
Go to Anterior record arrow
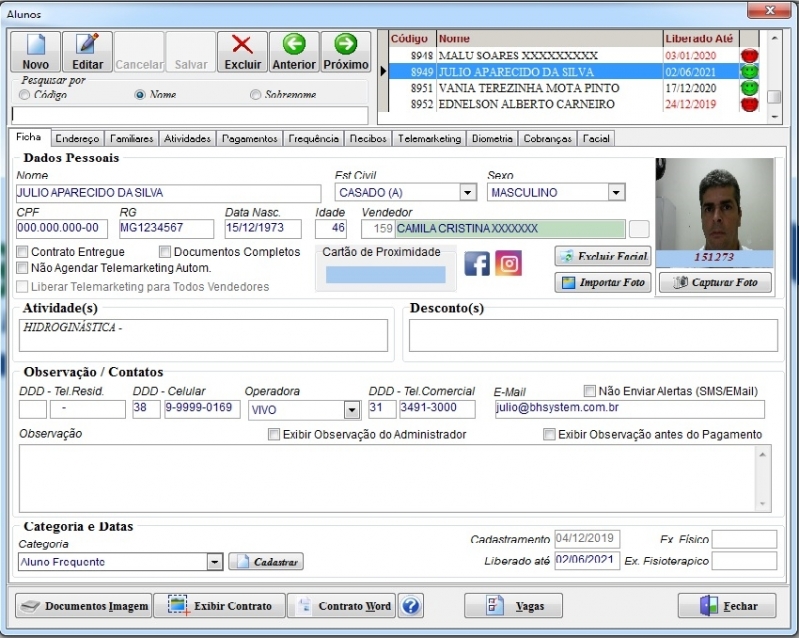(x=293, y=45)
